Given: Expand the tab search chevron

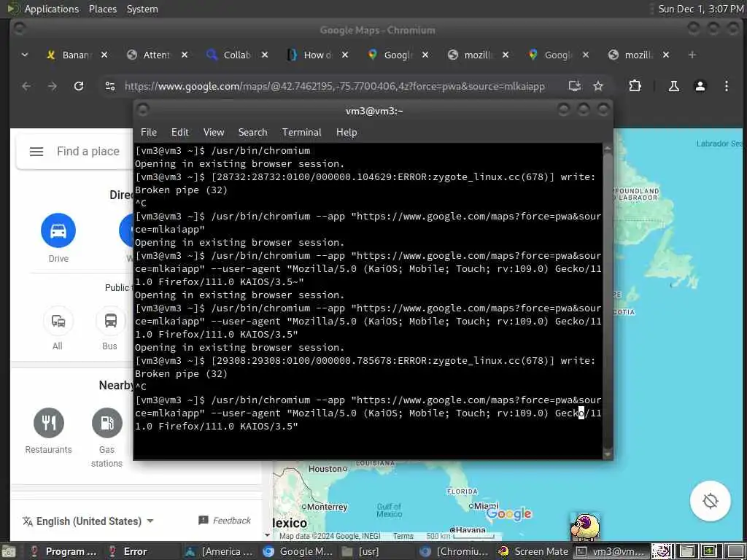Looking at the screenshot, I should click(x=25, y=55).
